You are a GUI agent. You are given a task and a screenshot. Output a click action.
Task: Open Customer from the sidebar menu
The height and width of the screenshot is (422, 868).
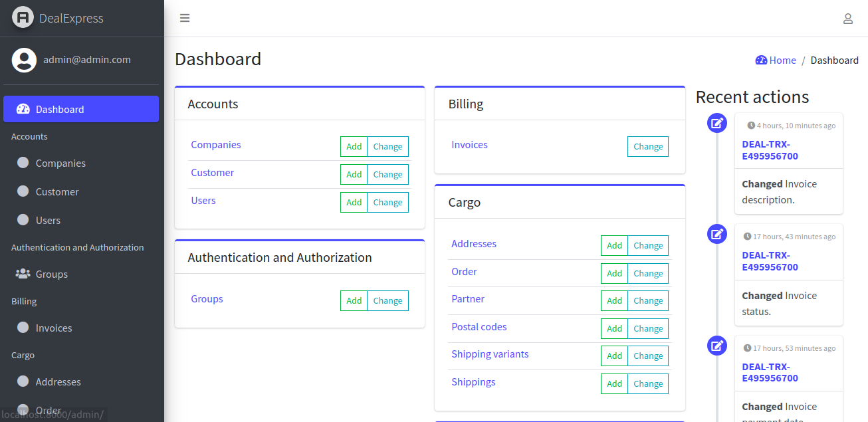click(x=57, y=191)
